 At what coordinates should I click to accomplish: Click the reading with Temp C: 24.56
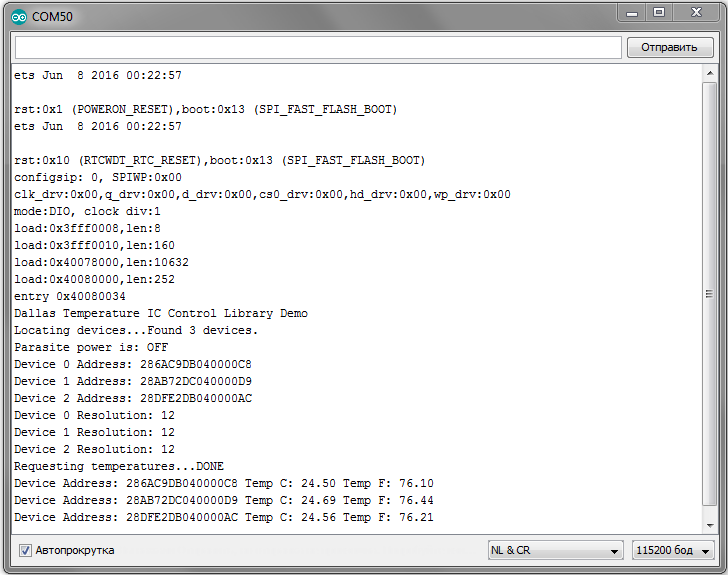[x=224, y=517]
